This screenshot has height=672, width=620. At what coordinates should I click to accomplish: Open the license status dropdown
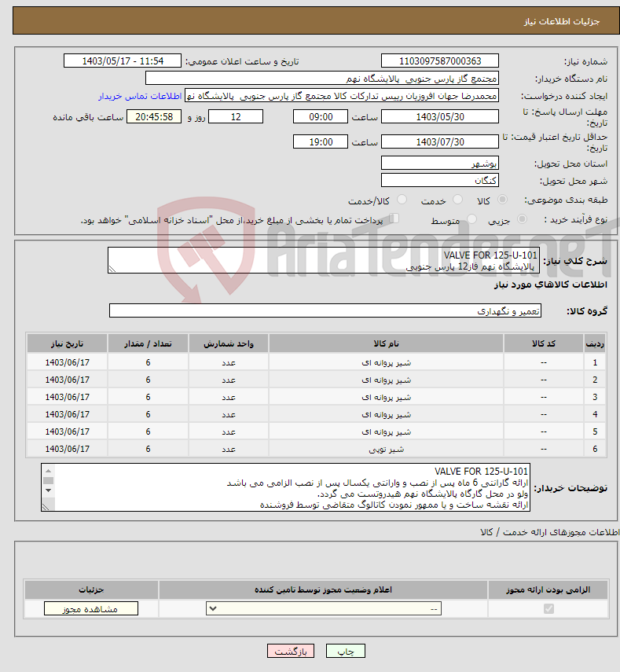[324, 608]
